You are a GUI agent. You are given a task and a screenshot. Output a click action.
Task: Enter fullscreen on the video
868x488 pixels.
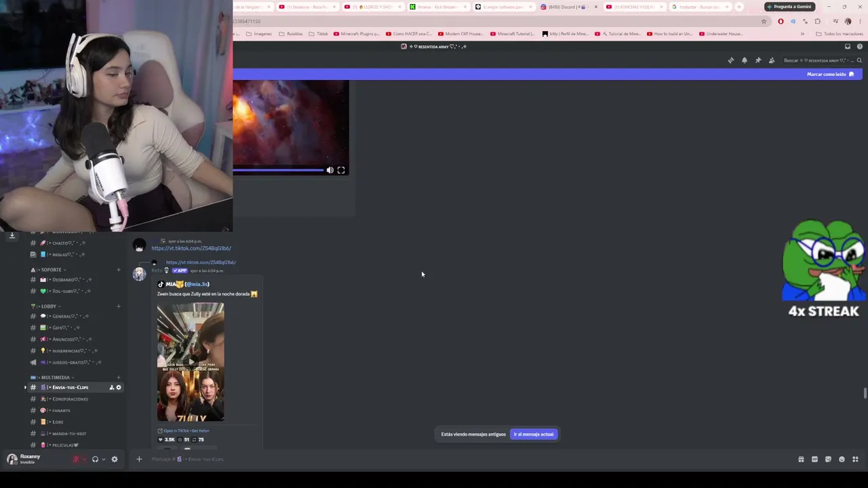[341, 170]
